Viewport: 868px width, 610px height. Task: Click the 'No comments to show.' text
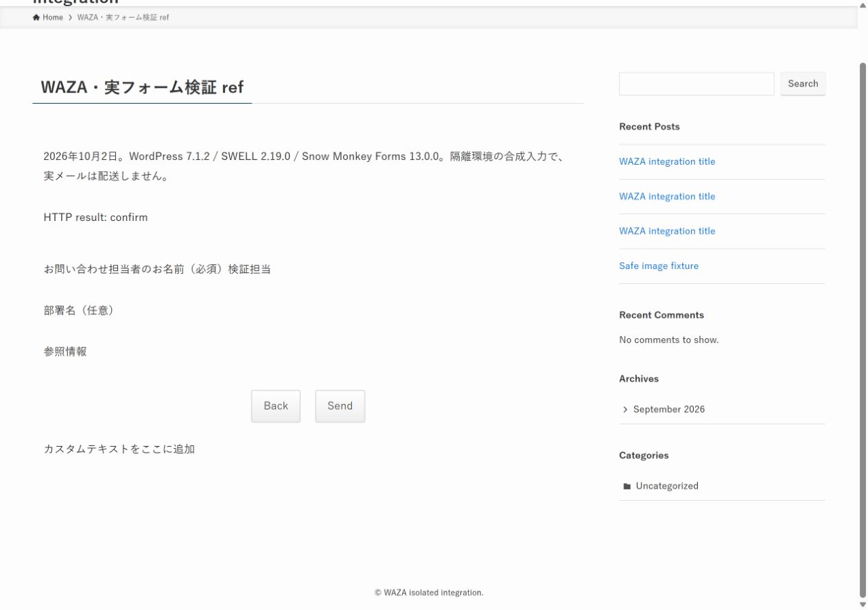tap(669, 340)
